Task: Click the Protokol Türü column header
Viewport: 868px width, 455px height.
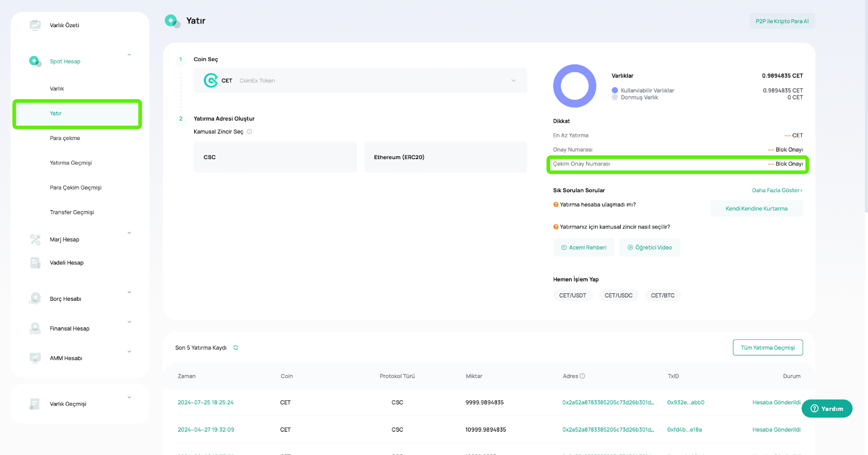Action: (397, 376)
